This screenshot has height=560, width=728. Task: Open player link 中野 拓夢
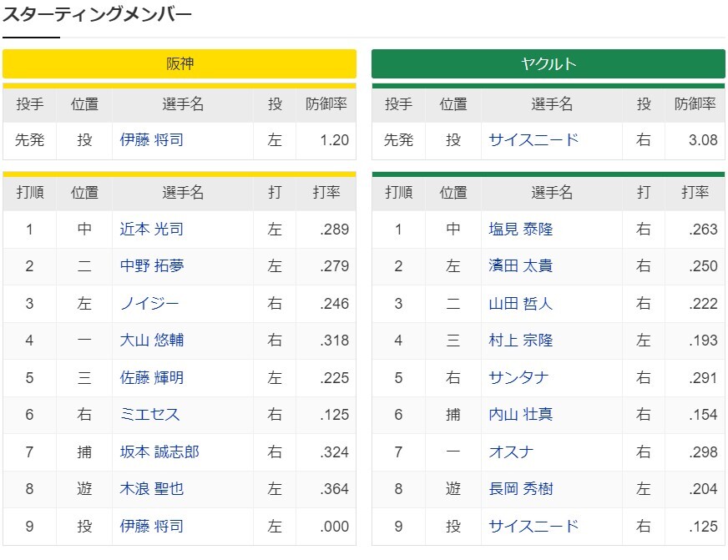pos(151,266)
